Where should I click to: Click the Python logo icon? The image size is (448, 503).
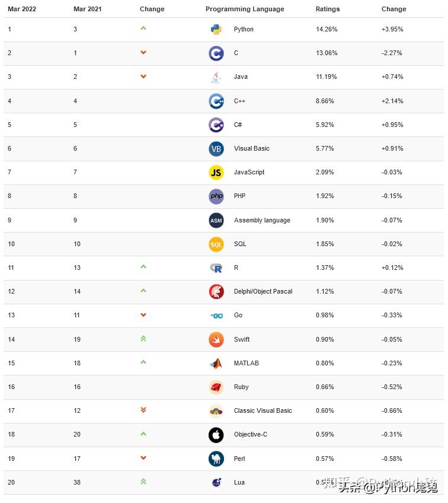216,30
